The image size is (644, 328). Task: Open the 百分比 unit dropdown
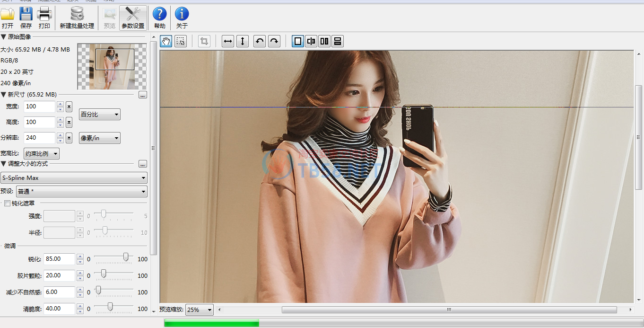pyautogui.click(x=99, y=115)
